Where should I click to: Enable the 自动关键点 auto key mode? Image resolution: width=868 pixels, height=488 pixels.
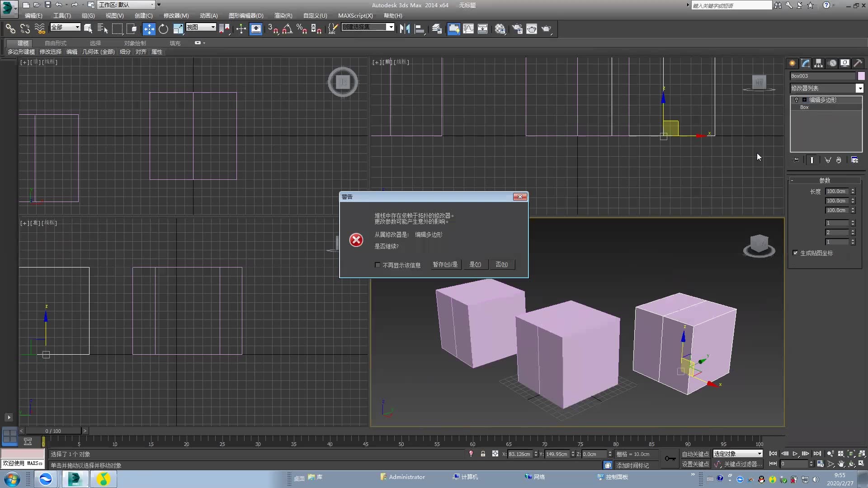(696, 454)
